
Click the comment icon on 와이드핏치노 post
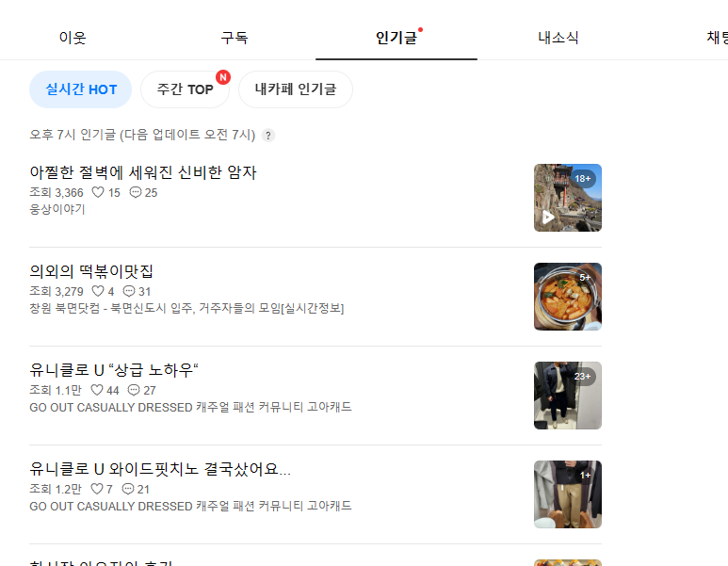[128, 489]
